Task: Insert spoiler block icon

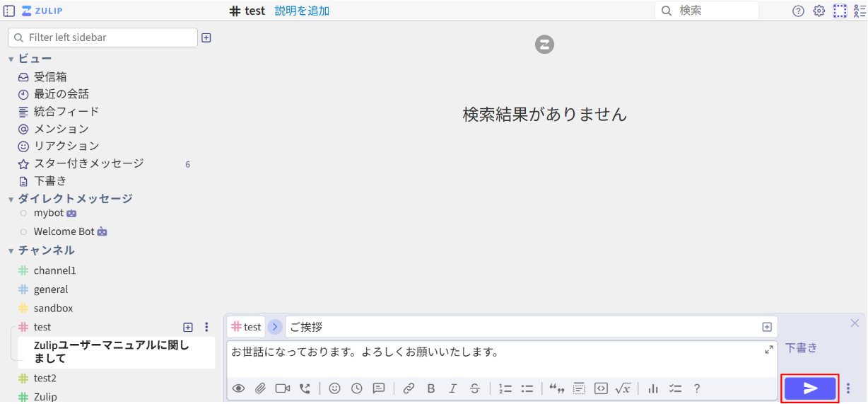Action: (x=579, y=388)
